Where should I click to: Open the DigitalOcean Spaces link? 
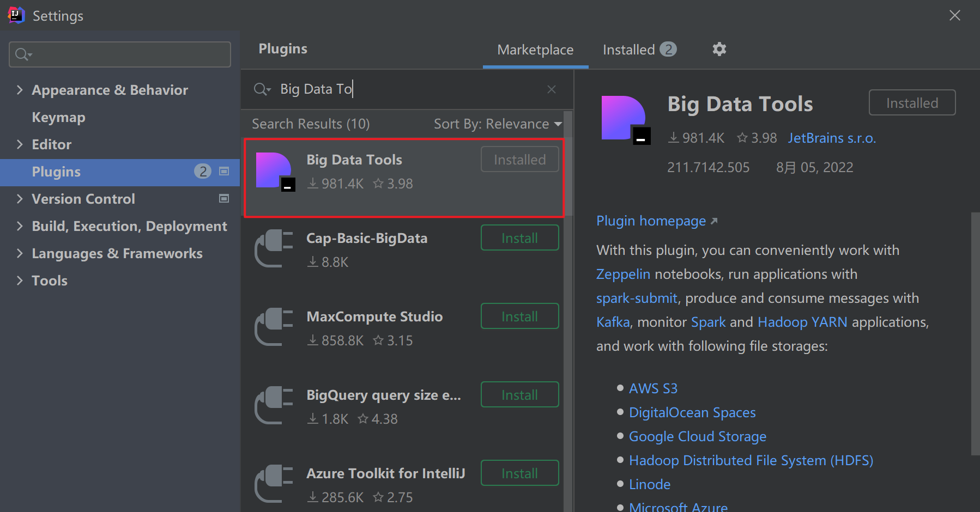pyautogui.click(x=692, y=412)
